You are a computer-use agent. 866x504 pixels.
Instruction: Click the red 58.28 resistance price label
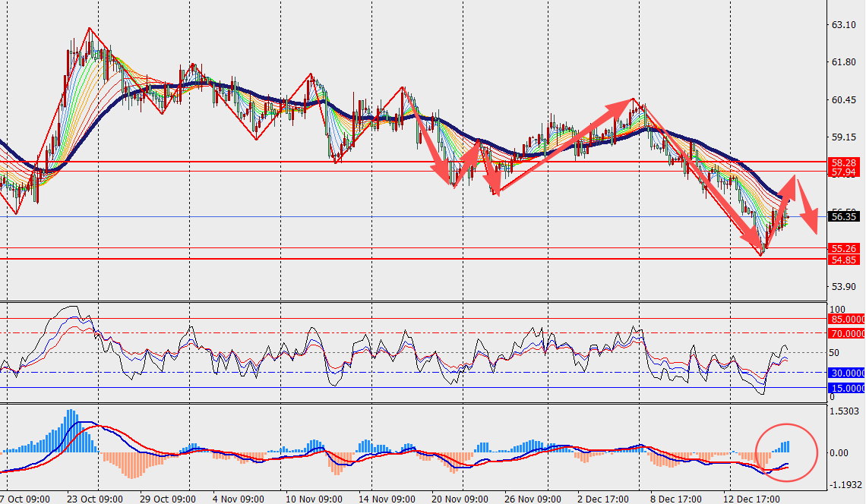coord(845,162)
